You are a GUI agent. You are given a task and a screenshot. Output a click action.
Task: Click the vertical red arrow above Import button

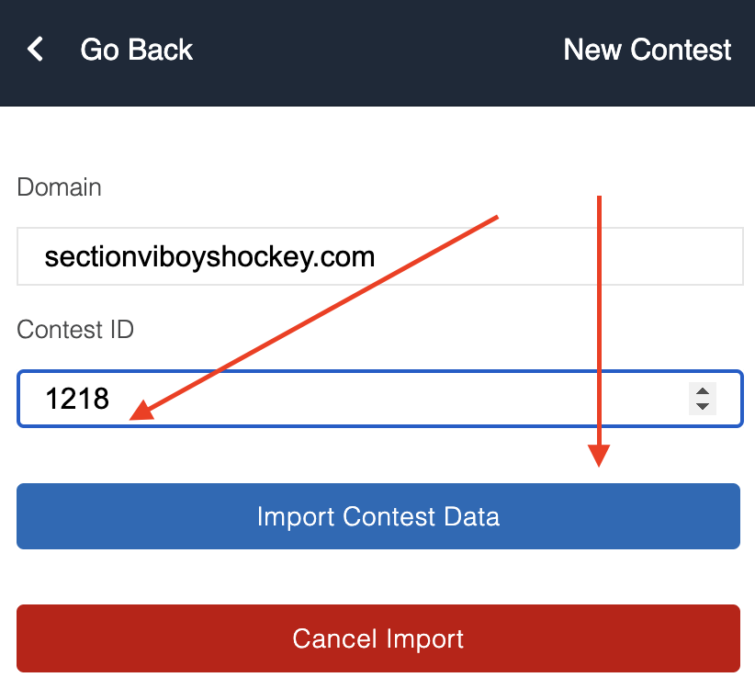[600, 322]
